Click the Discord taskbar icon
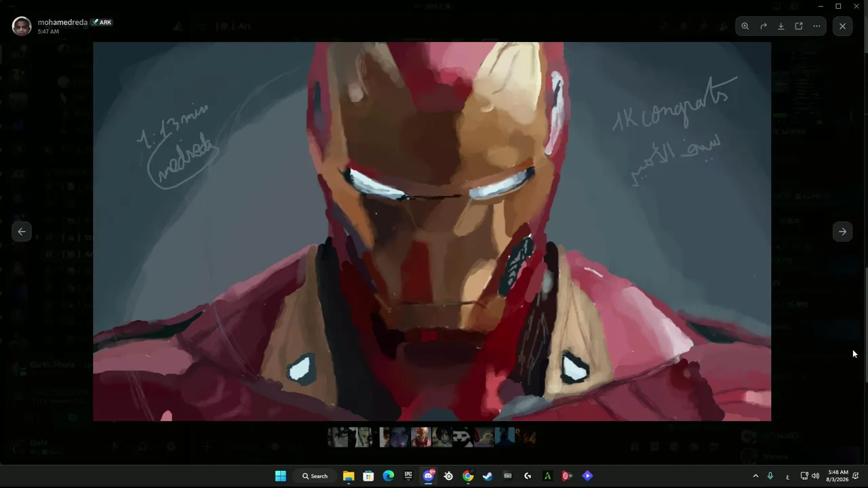The width and height of the screenshot is (868, 488). coord(429,476)
